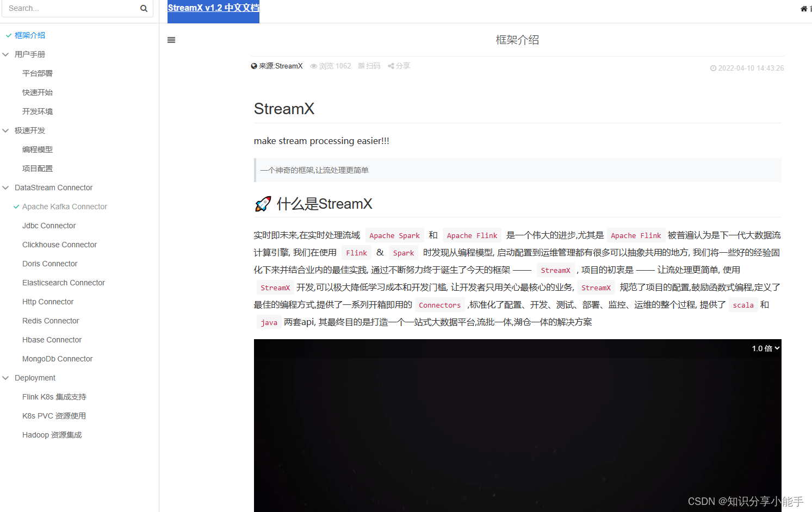Viewport: 812px width, 512px height.
Task: Collapse the 用户手册 section chevron
Action: [x=6, y=54]
